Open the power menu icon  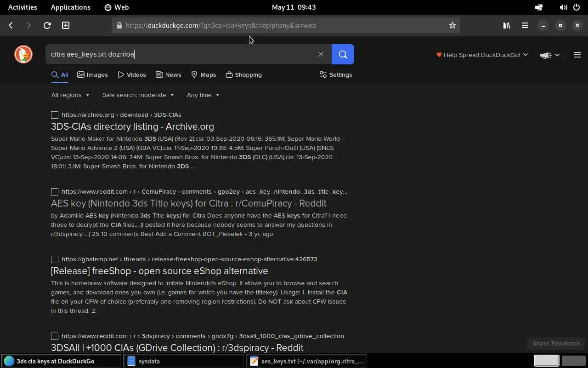(x=577, y=7)
